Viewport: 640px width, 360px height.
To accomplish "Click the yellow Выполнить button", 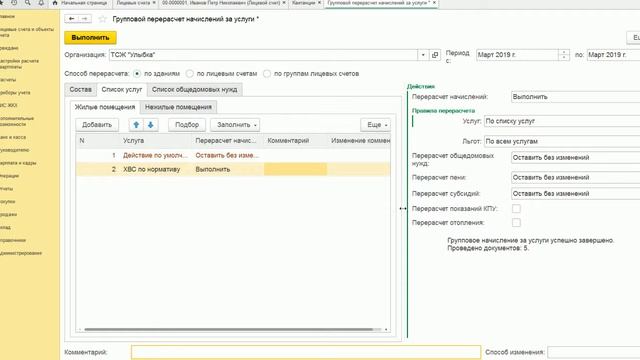I will point(90,38).
